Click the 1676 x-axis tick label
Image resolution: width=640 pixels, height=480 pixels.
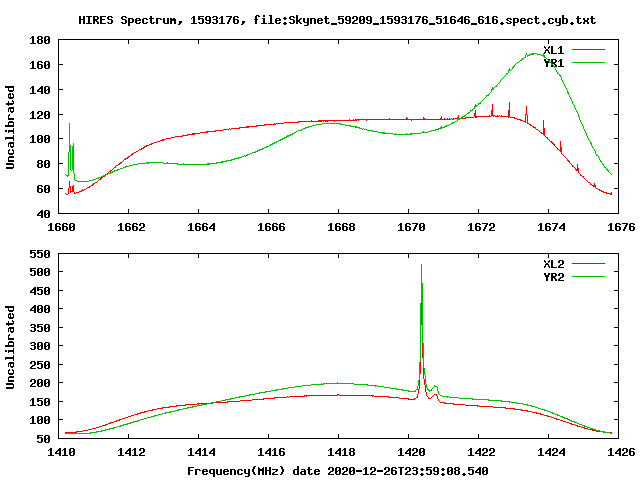coord(621,227)
